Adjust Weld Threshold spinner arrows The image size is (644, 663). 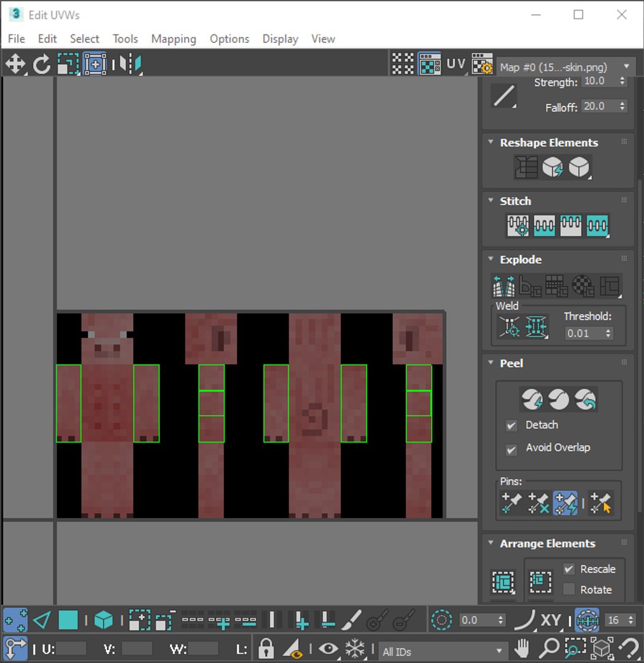tap(608, 333)
